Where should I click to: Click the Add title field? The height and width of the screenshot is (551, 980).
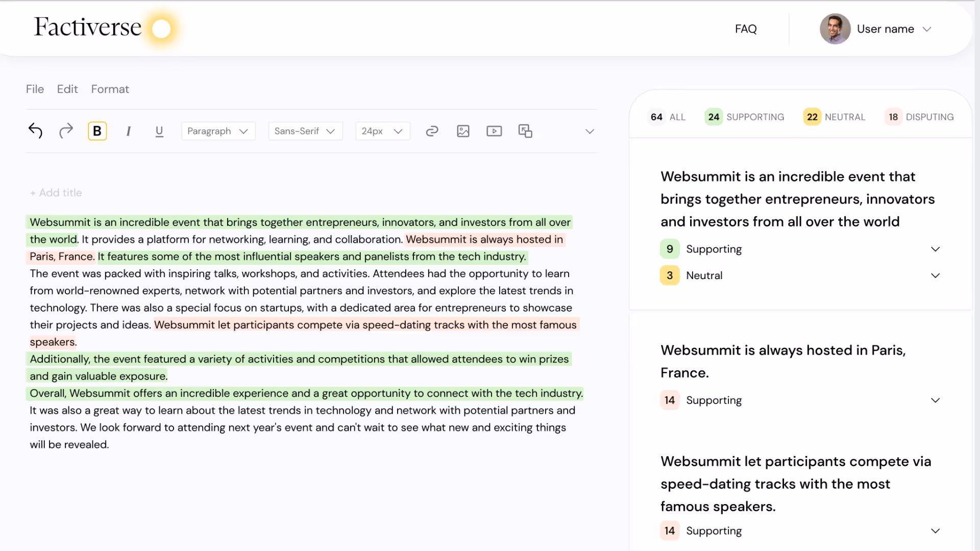pyautogui.click(x=56, y=193)
